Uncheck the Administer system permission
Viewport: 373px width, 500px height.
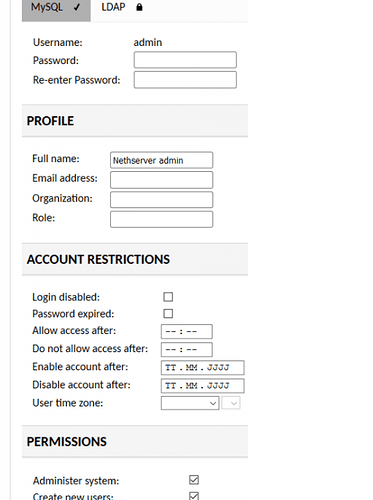tap(194, 480)
